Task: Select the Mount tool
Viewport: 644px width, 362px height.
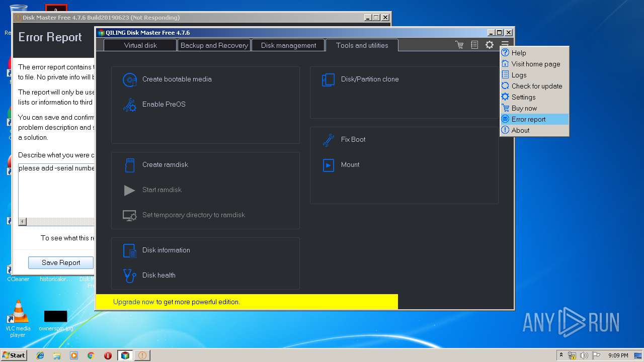Action: pos(341,165)
